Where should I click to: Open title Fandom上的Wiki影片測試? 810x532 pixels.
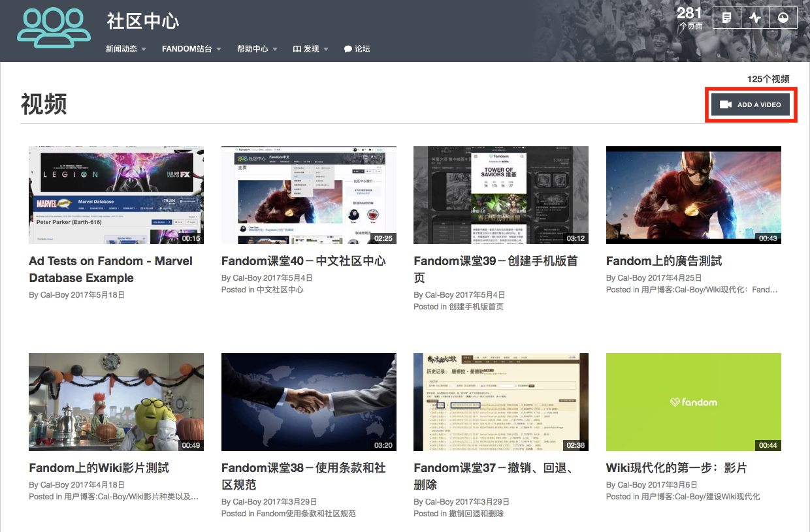(99, 468)
